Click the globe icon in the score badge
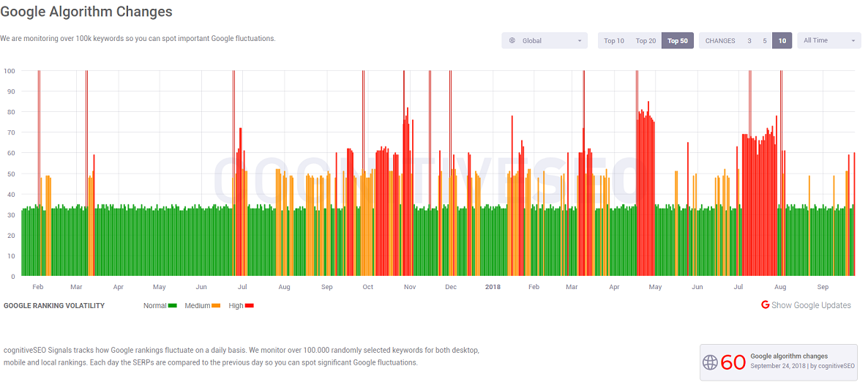The image size is (868, 385). click(x=710, y=362)
